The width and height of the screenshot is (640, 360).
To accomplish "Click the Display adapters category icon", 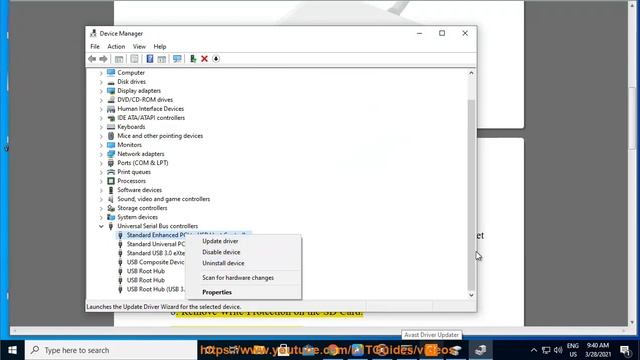I will click(x=111, y=91).
